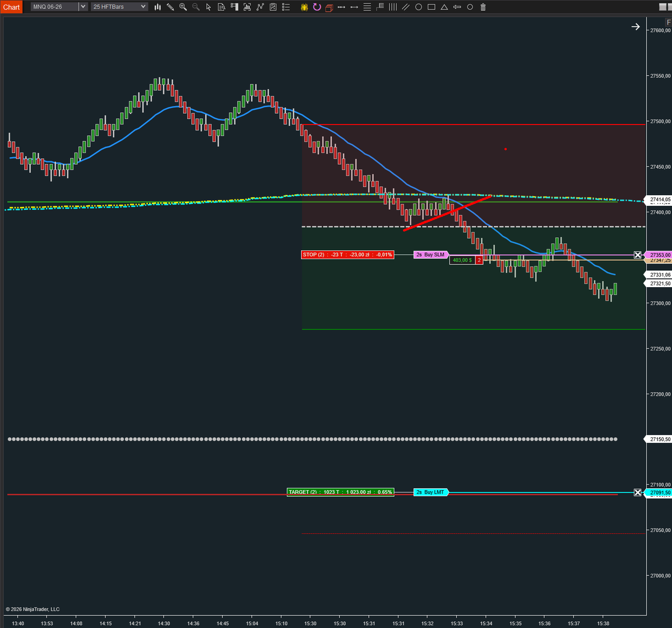Click the red 3D box icon
The width and height of the screenshot is (672, 628).
(329, 7)
